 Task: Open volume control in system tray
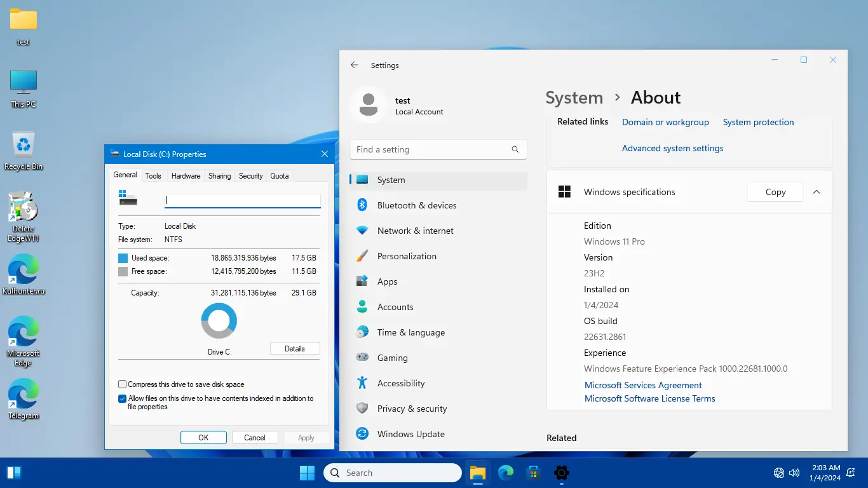(794, 473)
